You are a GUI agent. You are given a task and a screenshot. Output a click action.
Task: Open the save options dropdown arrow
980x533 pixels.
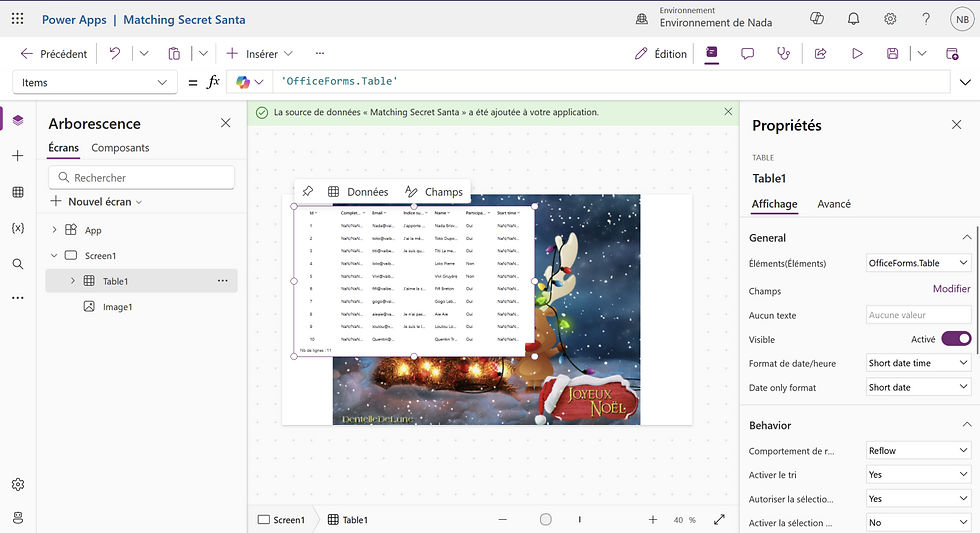(x=922, y=54)
